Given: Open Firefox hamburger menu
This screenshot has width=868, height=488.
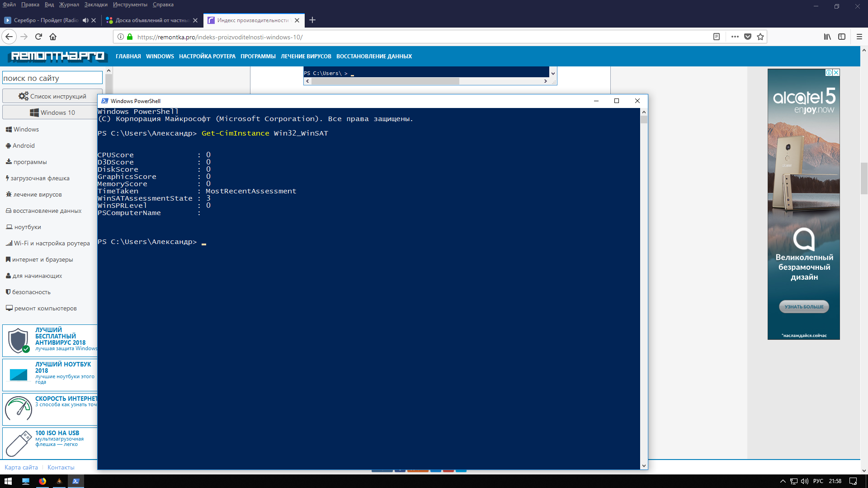Looking at the screenshot, I should coord(859,37).
